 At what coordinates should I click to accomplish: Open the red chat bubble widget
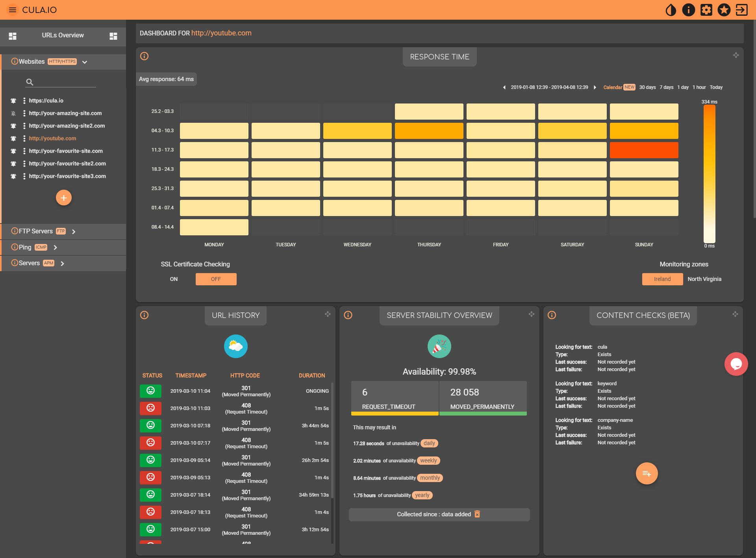click(x=736, y=364)
